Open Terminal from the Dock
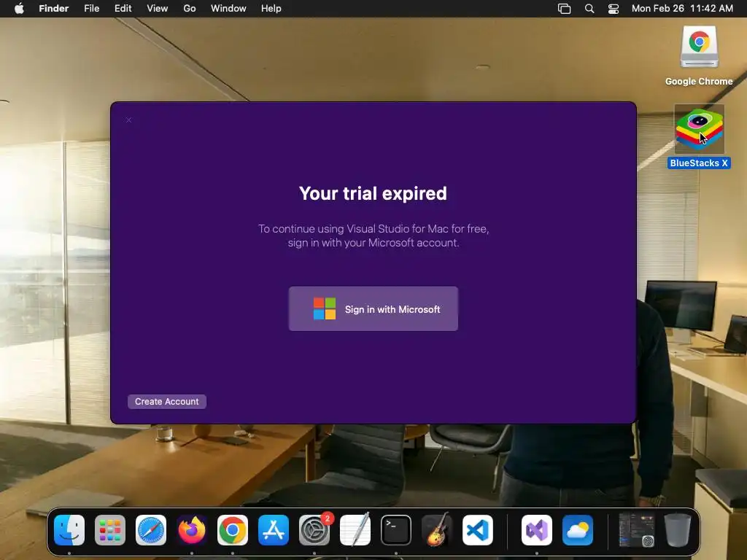Image resolution: width=747 pixels, height=560 pixels. (396, 530)
